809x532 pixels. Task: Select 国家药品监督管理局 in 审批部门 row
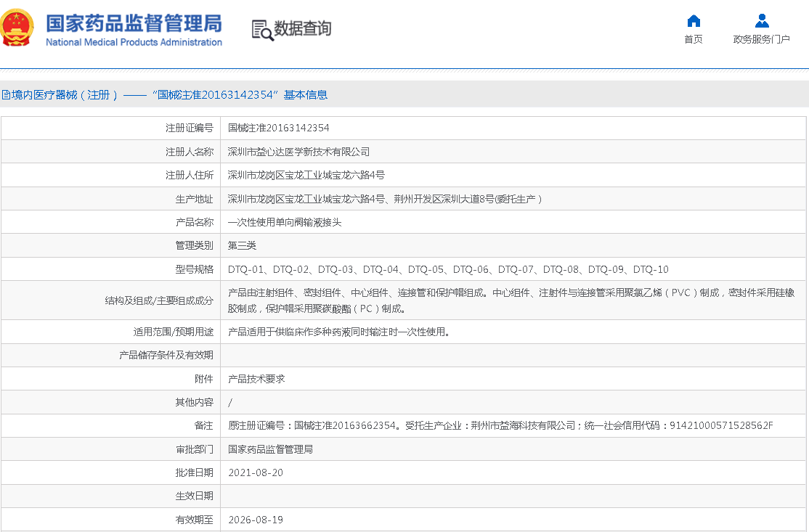(x=270, y=449)
